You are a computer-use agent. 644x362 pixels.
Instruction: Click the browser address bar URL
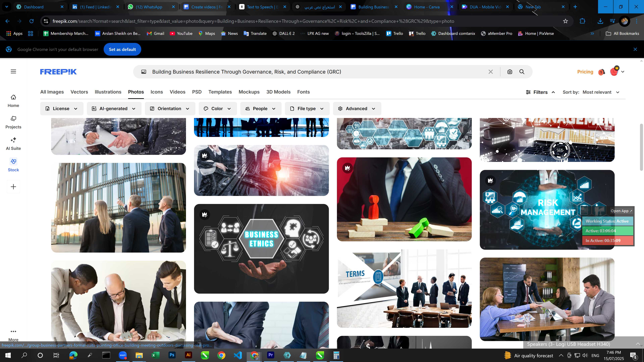click(253, 21)
